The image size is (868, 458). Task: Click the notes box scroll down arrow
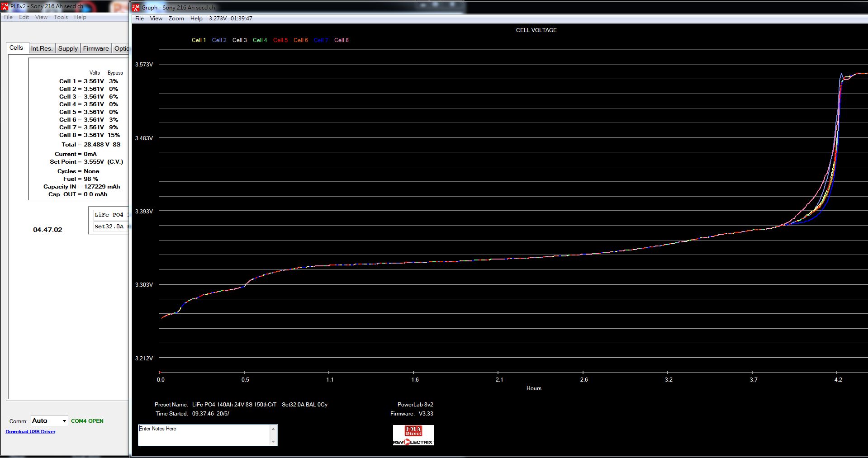pos(273,442)
